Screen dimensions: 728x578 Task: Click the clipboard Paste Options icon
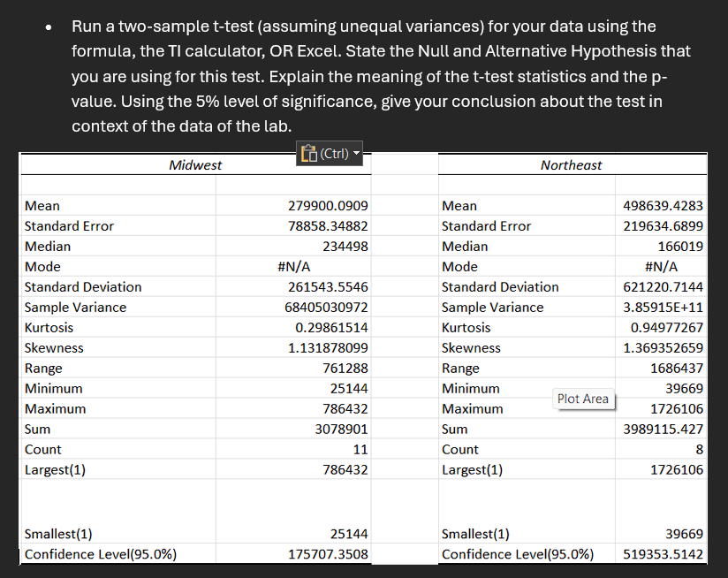tap(307, 153)
